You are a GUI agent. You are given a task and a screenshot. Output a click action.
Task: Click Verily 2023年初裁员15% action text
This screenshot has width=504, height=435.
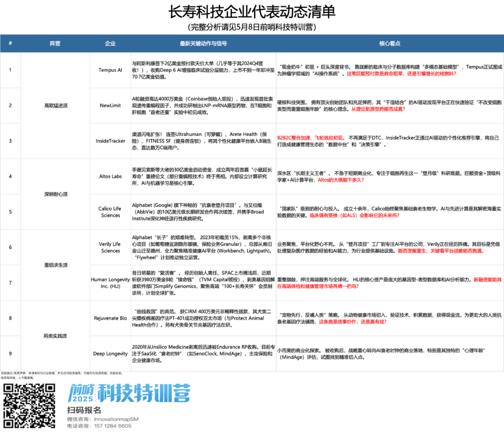tap(203, 247)
